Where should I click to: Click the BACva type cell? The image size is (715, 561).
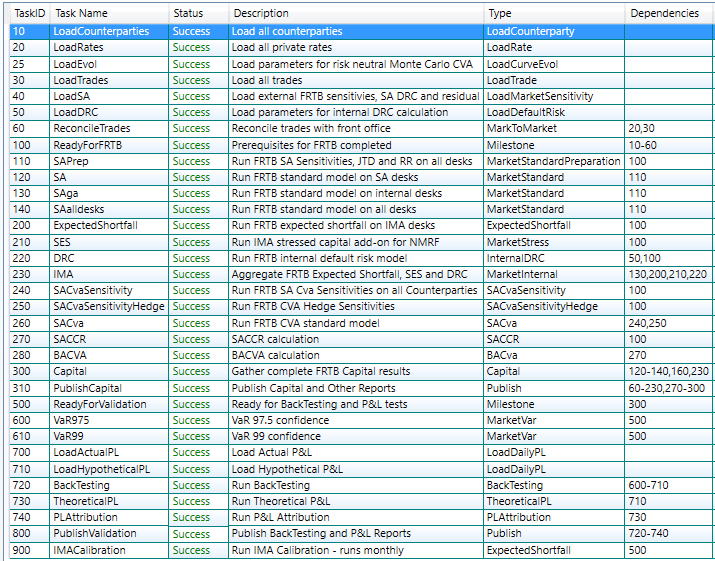coord(554,355)
